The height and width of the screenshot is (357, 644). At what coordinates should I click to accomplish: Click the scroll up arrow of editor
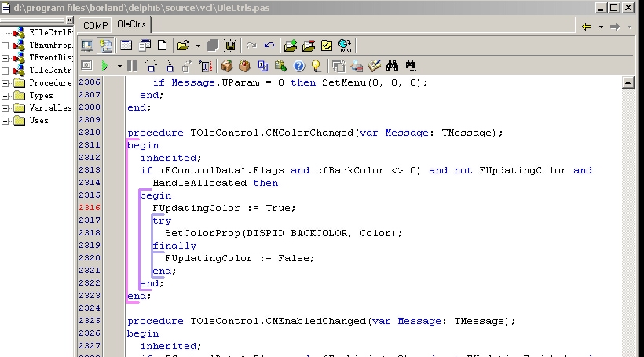[628, 82]
